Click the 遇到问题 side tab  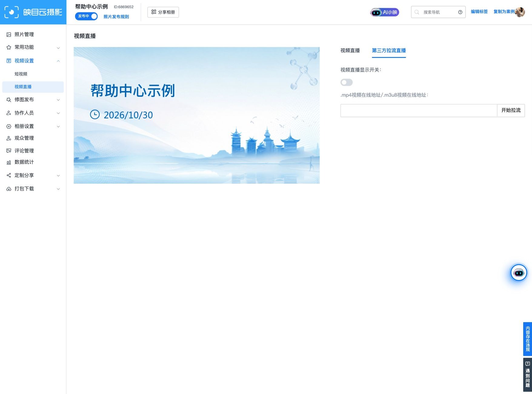527,375
